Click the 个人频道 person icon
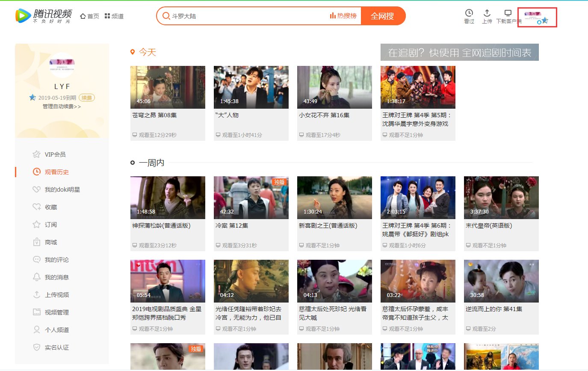588x371 pixels. [x=37, y=330]
